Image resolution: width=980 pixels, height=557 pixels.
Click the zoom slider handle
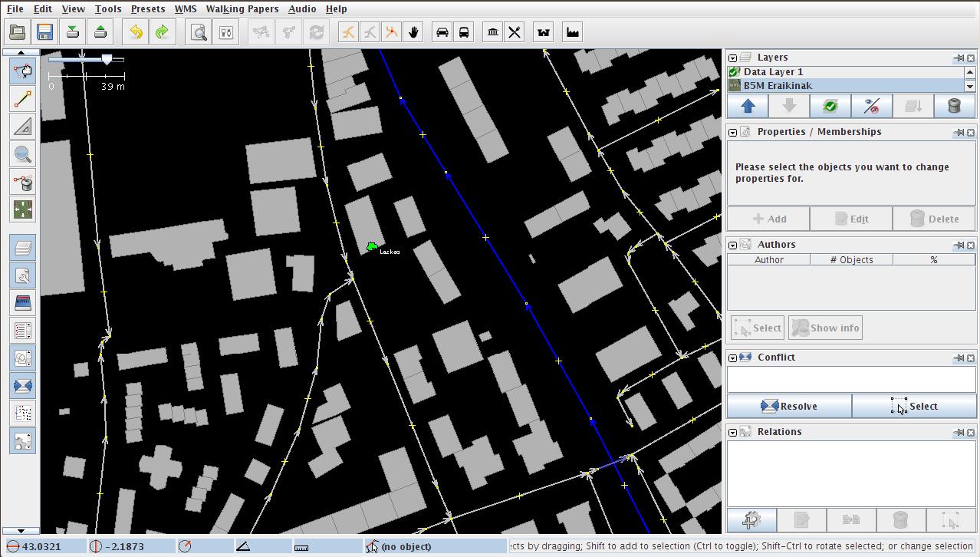[107, 59]
